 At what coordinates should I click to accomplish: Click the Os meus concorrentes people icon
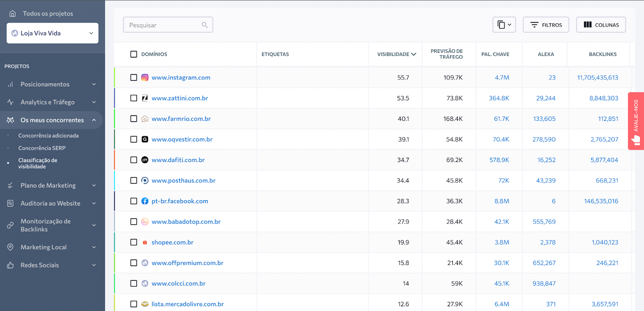click(x=10, y=120)
